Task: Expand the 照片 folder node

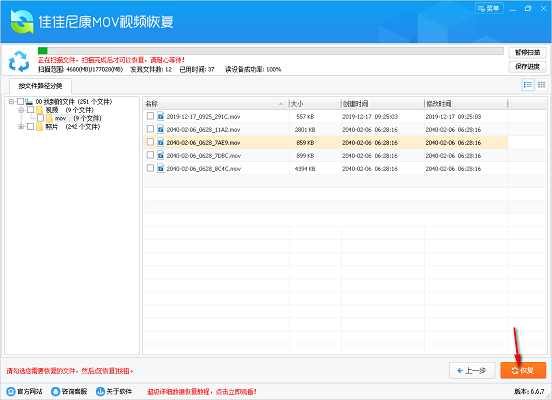Action: pos(21,127)
